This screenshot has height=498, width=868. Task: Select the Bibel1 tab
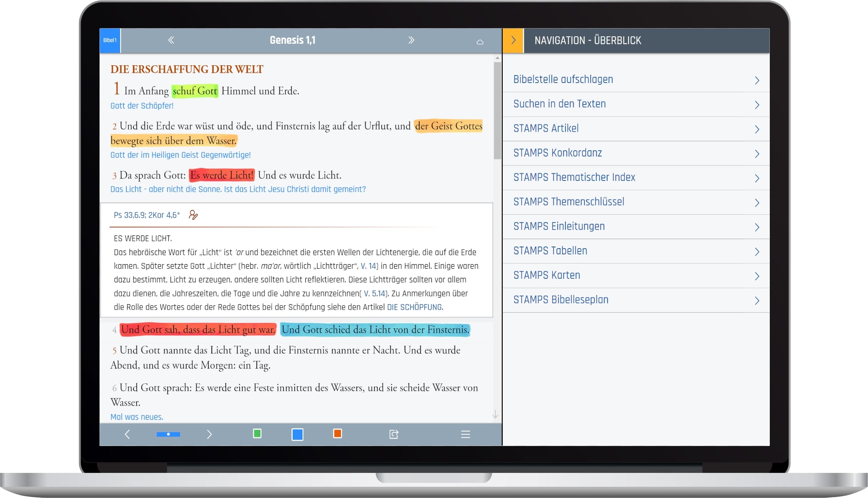coord(110,40)
